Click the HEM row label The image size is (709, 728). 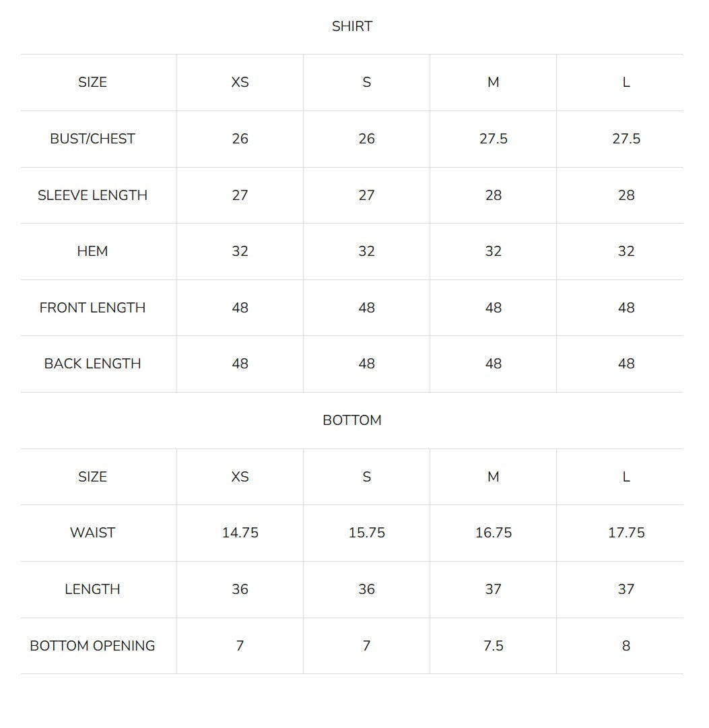click(92, 251)
